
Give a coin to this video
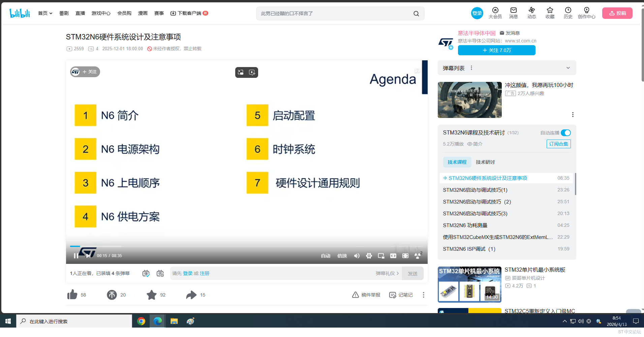pyautogui.click(x=112, y=295)
